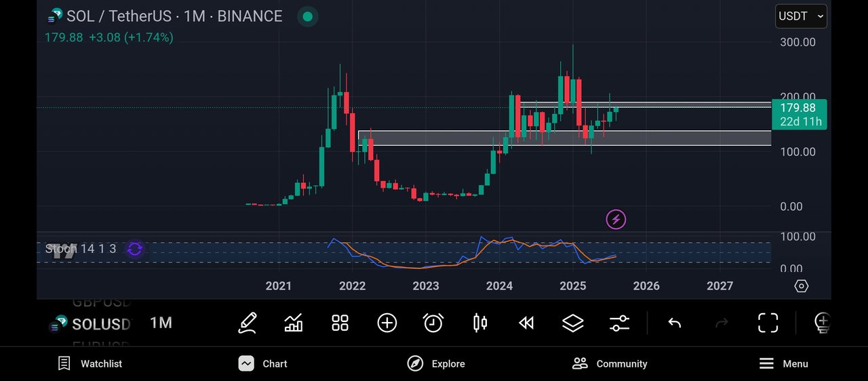The width and height of the screenshot is (868, 381).
Task: Tap the purple Stoch refresh icon
Action: coord(134,249)
